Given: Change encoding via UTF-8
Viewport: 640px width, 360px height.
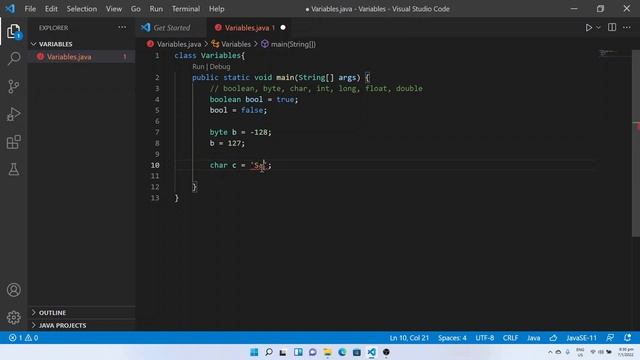Looking at the screenshot, I should [x=484, y=338].
